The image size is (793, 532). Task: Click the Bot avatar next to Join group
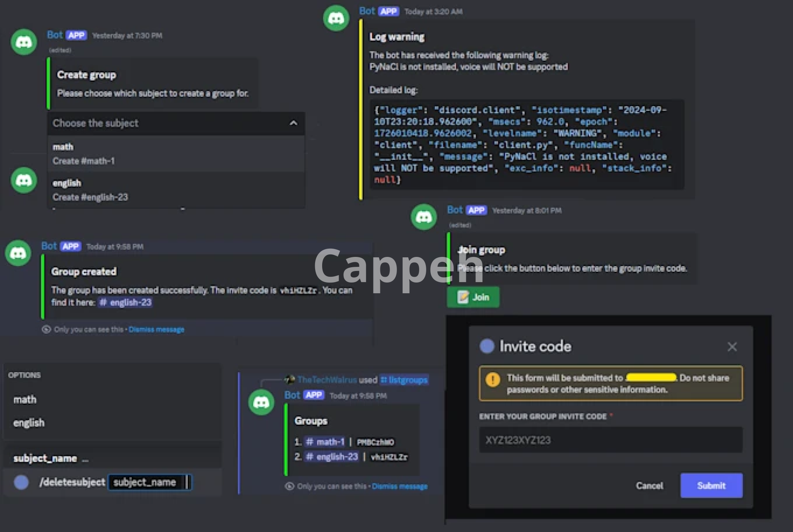point(424,217)
